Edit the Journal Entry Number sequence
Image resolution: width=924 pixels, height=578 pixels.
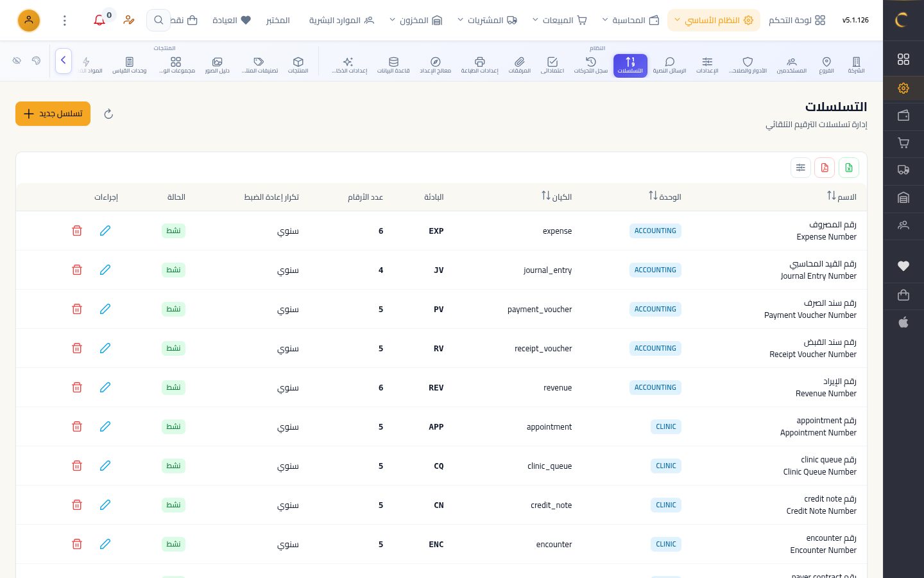[105, 270]
